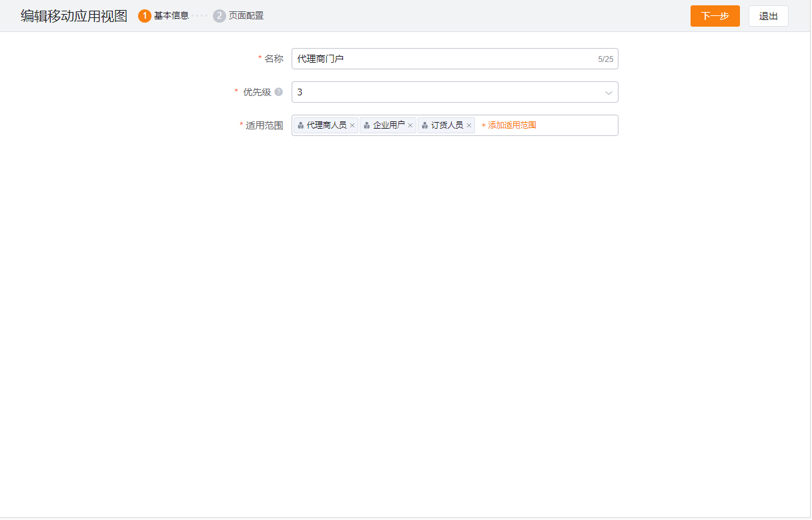This screenshot has width=812, height=520.
Task: Click the 企业用户 group icon
Action: coord(367,125)
